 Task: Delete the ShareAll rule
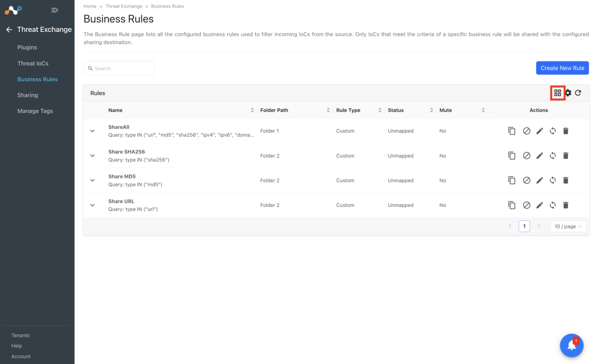566,131
